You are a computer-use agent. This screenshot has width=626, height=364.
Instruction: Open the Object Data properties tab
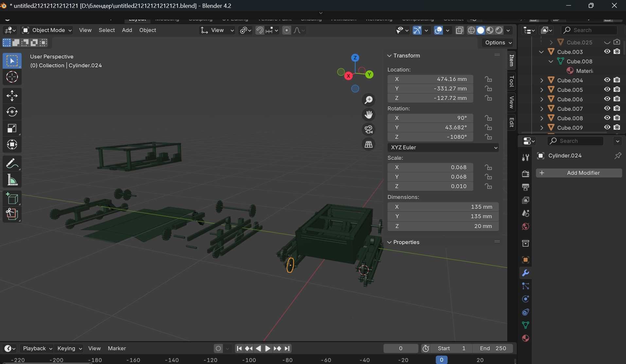(x=526, y=325)
